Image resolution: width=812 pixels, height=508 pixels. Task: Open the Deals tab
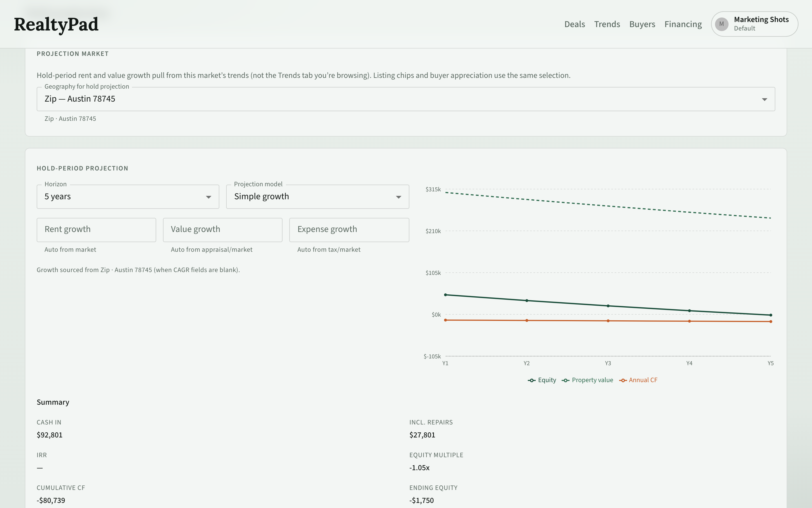[574, 24]
